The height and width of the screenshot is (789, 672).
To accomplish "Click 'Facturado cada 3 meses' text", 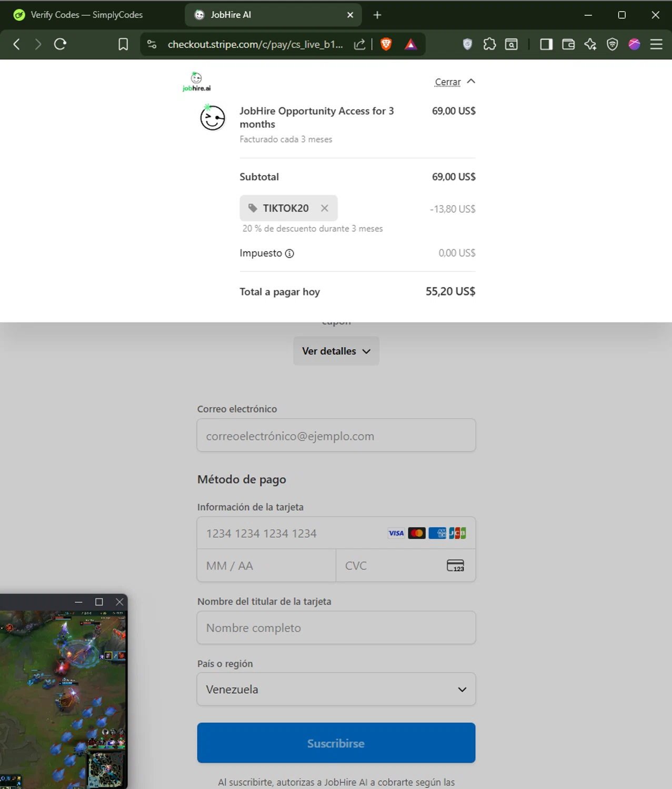I will coord(286,139).
